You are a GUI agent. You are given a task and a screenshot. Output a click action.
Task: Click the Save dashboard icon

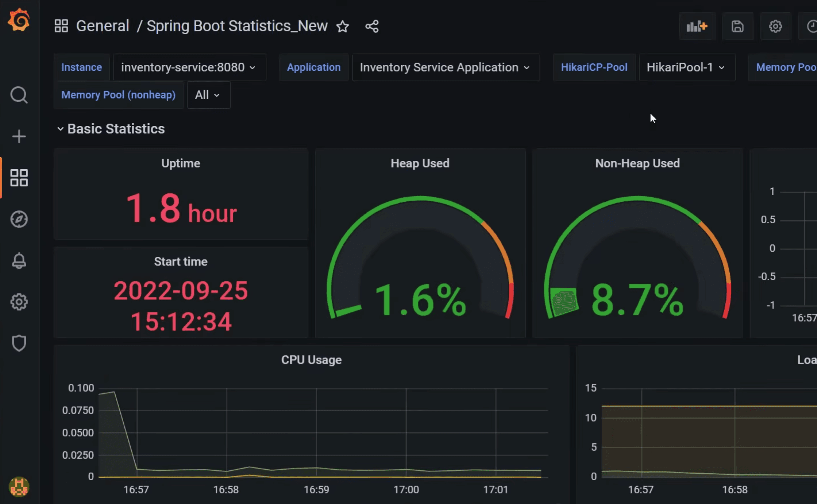tap(737, 26)
